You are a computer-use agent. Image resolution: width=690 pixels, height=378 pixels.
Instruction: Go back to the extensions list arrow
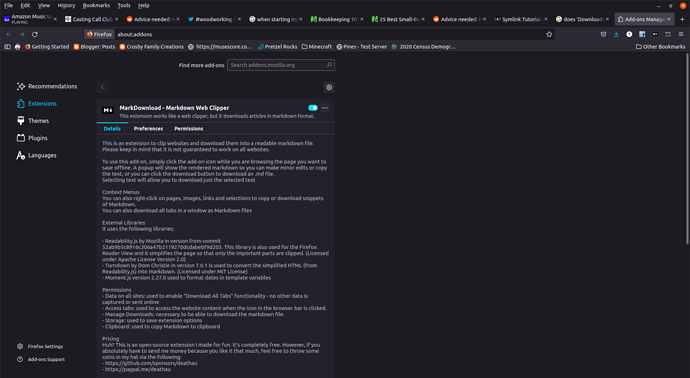(x=103, y=87)
